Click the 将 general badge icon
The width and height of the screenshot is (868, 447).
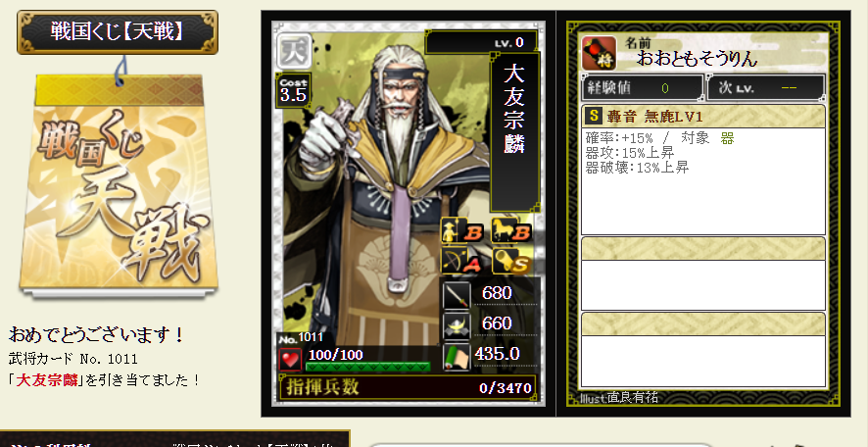tap(600, 54)
